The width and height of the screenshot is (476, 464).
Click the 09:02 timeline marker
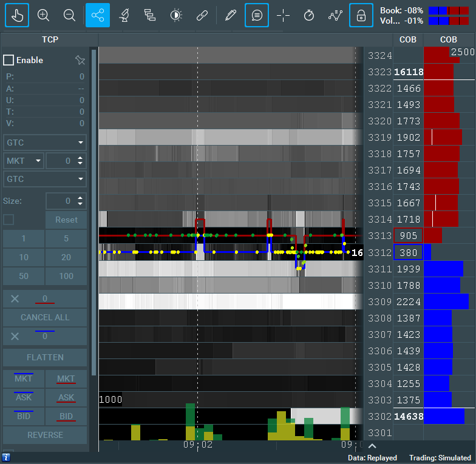point(198,445)
